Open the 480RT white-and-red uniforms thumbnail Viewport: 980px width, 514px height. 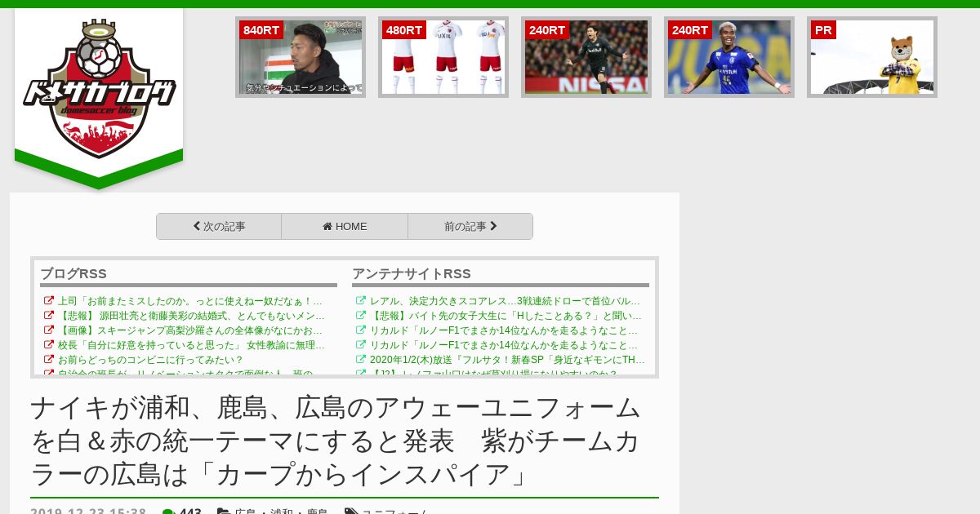click(443, 57)
